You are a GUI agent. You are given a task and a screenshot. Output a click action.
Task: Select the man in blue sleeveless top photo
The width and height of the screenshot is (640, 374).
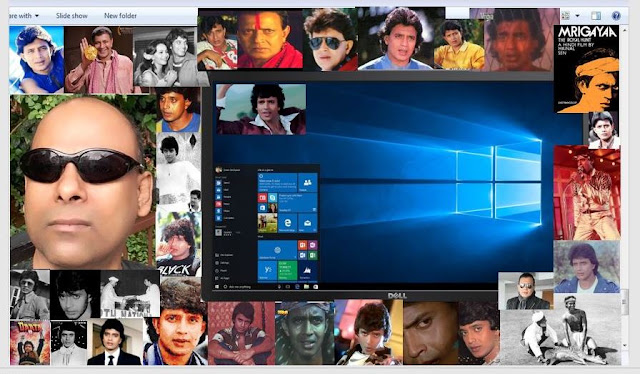[x=36, y=60]
